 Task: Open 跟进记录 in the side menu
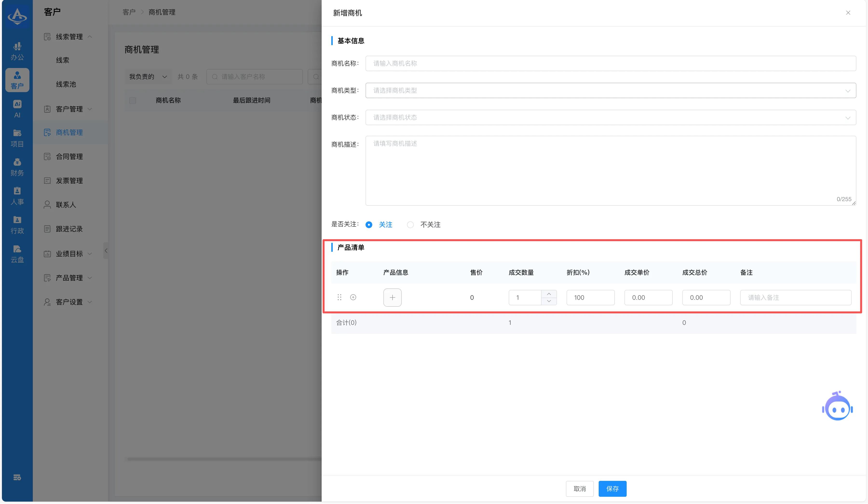(x=69, y=229)
